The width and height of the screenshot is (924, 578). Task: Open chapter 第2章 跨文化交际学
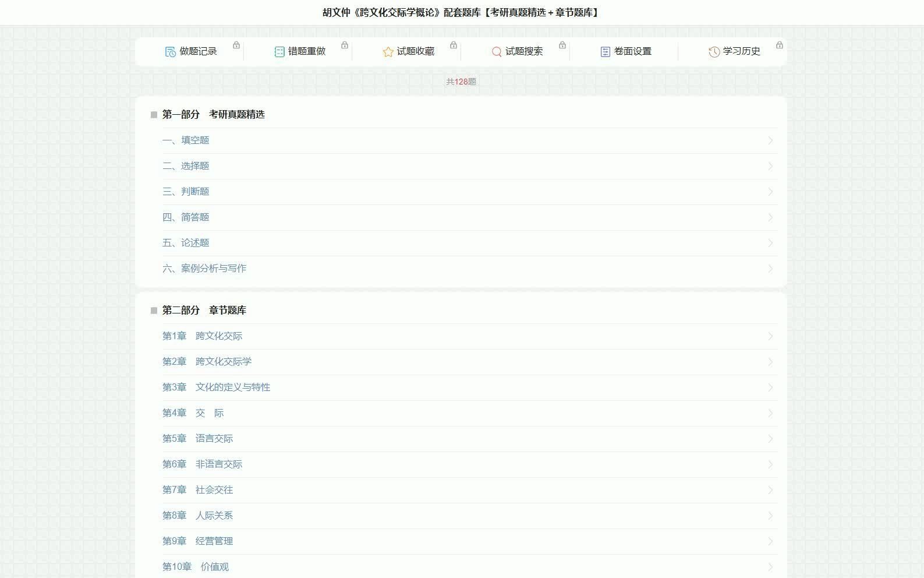(207, 362)
